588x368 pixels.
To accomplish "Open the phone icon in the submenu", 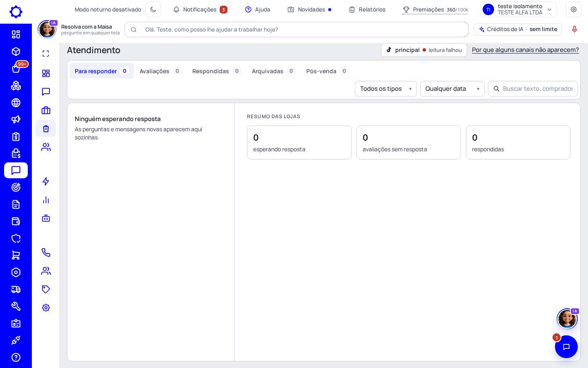I will pyautogui.click(x=46, y=253).
